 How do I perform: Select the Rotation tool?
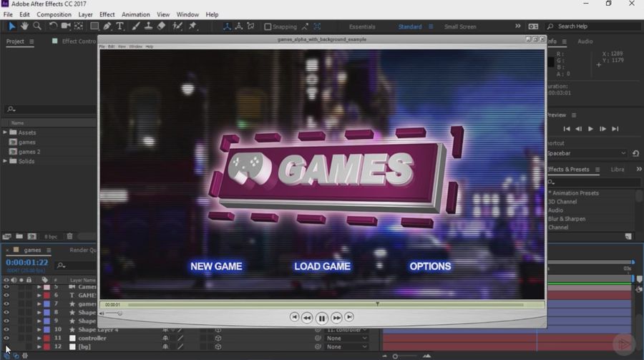click(53, 26)
